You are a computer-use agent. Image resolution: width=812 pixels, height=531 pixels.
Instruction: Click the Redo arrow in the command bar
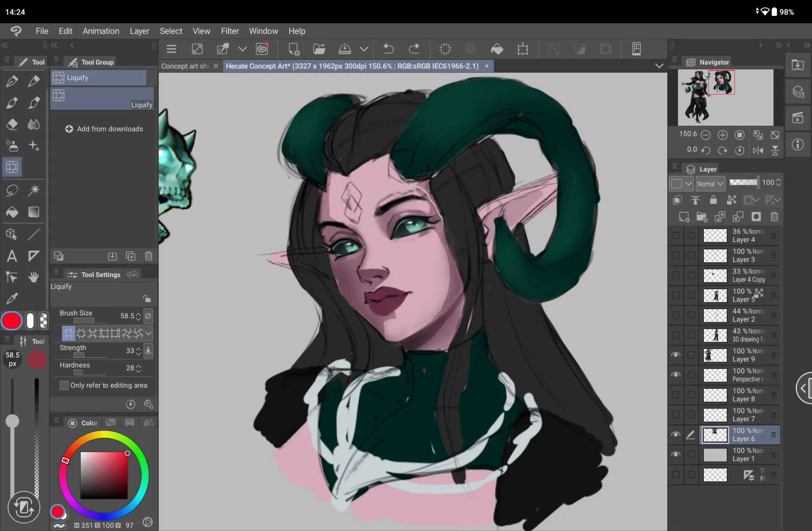tap(414, 49)
